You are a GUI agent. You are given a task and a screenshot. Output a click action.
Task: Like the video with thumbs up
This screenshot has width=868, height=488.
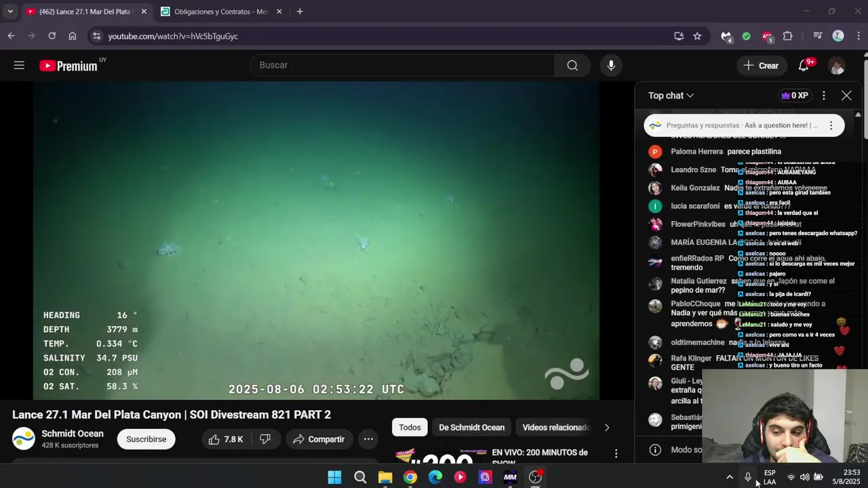pyautogui.click(x=226, y=439)
